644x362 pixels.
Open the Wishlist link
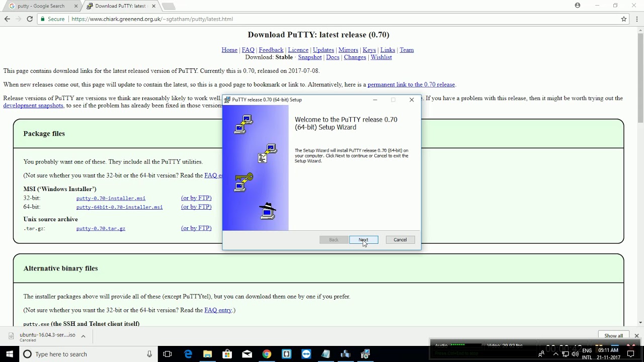coord(381,57)
